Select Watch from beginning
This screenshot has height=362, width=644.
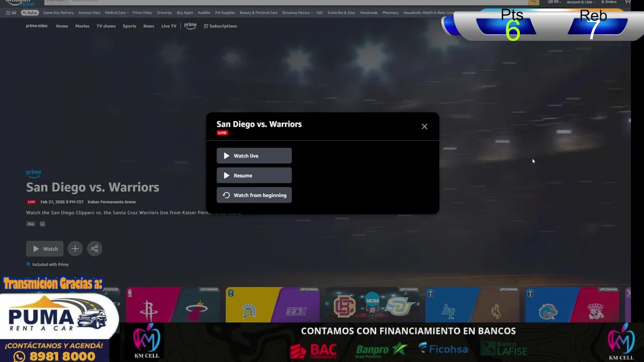254,195
